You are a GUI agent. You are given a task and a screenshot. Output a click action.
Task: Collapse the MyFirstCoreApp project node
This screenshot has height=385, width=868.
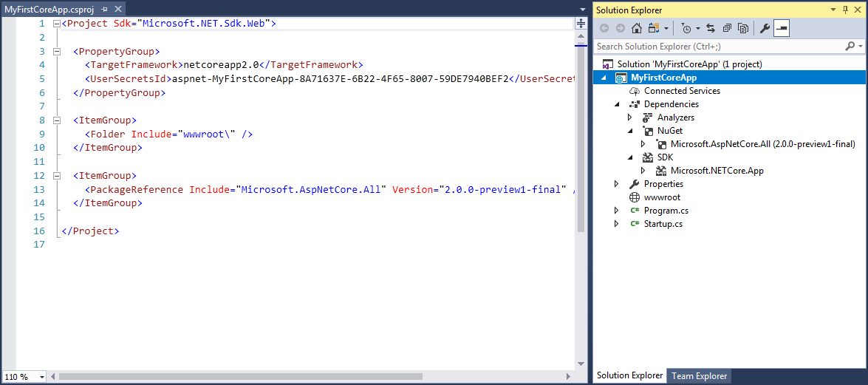point(604,78)
